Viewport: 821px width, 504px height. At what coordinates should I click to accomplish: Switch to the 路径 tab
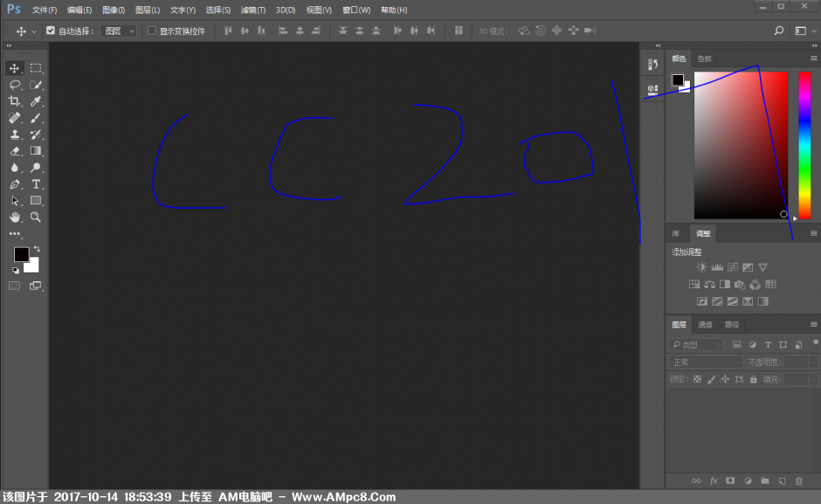[x=731, y=325]
